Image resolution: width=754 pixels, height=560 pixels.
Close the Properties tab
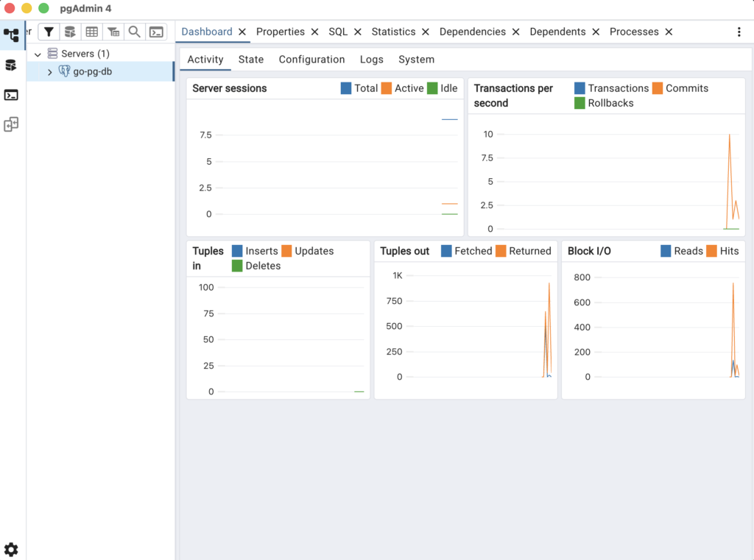click(x=314, y=32)
